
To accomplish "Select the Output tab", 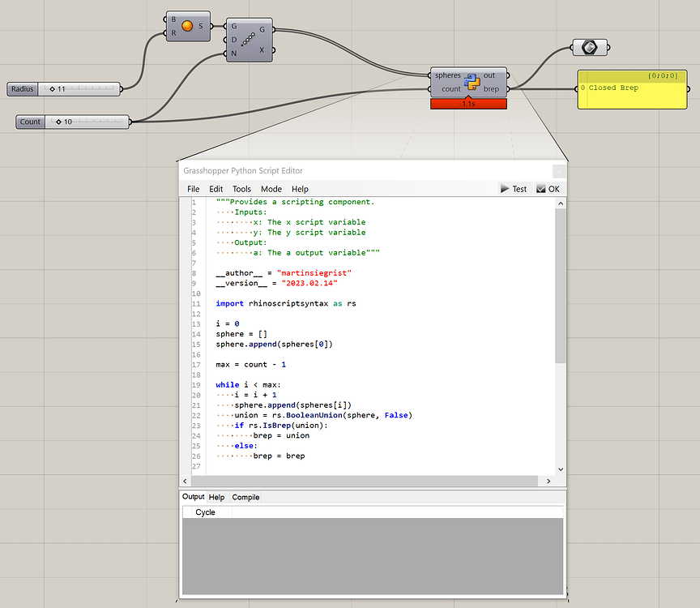I will (x=193, y=497).
